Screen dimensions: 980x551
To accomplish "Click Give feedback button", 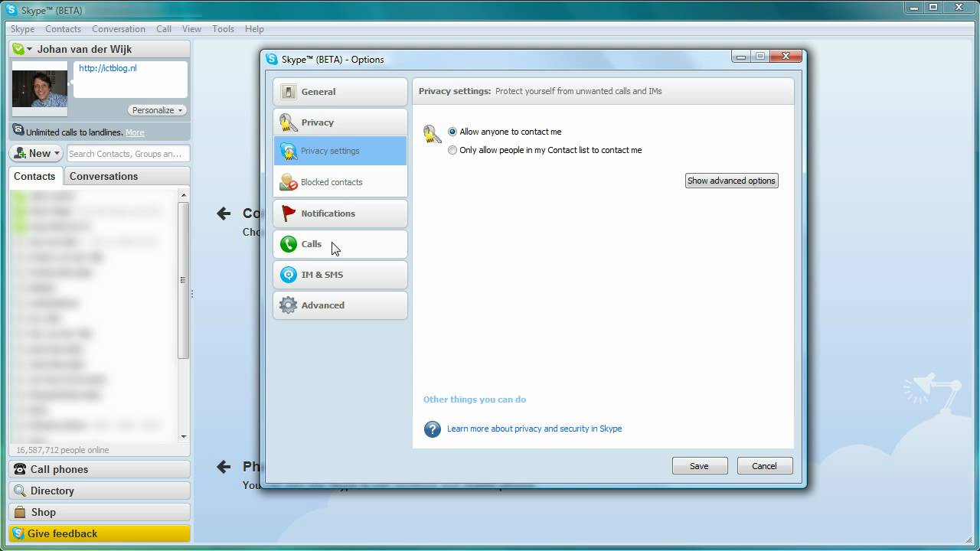I will pos(100,533).
